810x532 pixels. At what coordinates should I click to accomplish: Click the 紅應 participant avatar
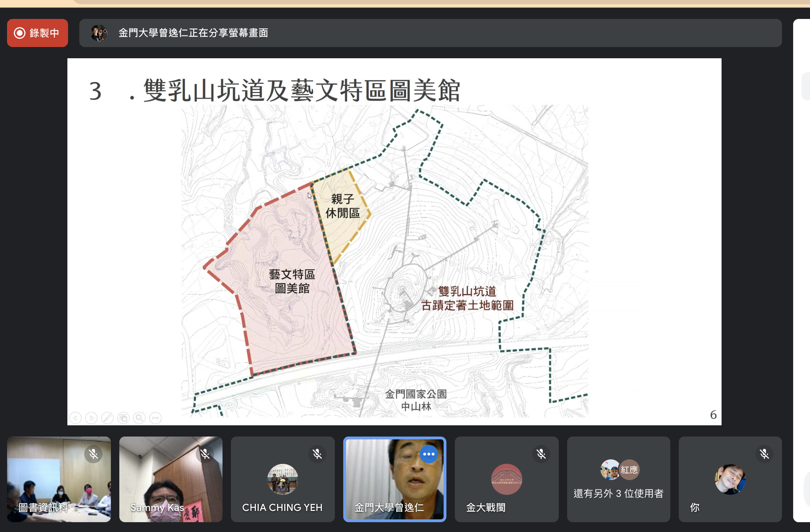(629, 470)
